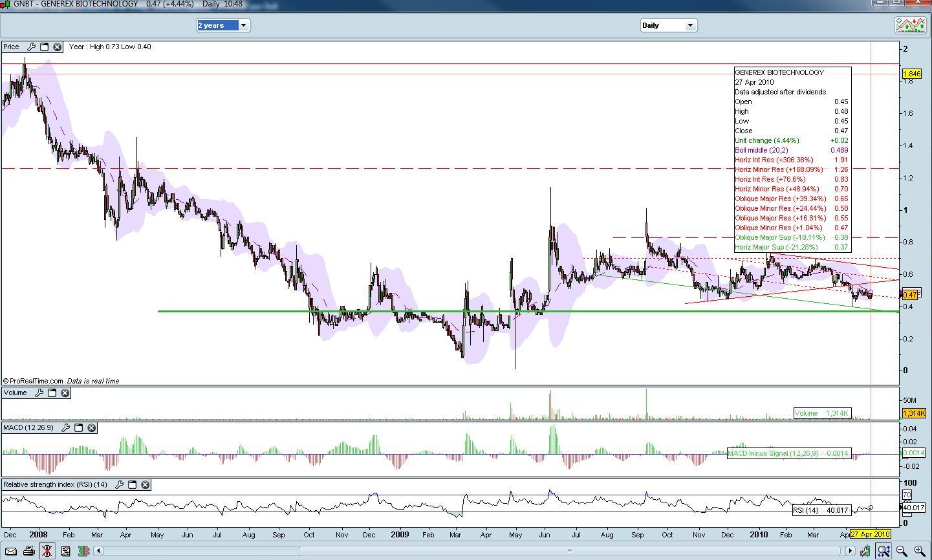932x560 pixels.
Task: Click the 0.47 current price tag
Action: click(x=911, y=294)
